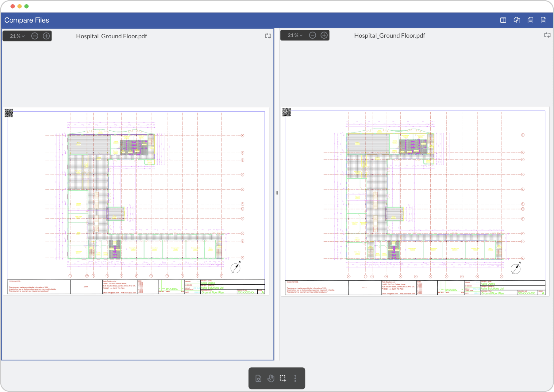554x392 pixels.
Task: Zoom in on the left panel
Action: [46, 36]
